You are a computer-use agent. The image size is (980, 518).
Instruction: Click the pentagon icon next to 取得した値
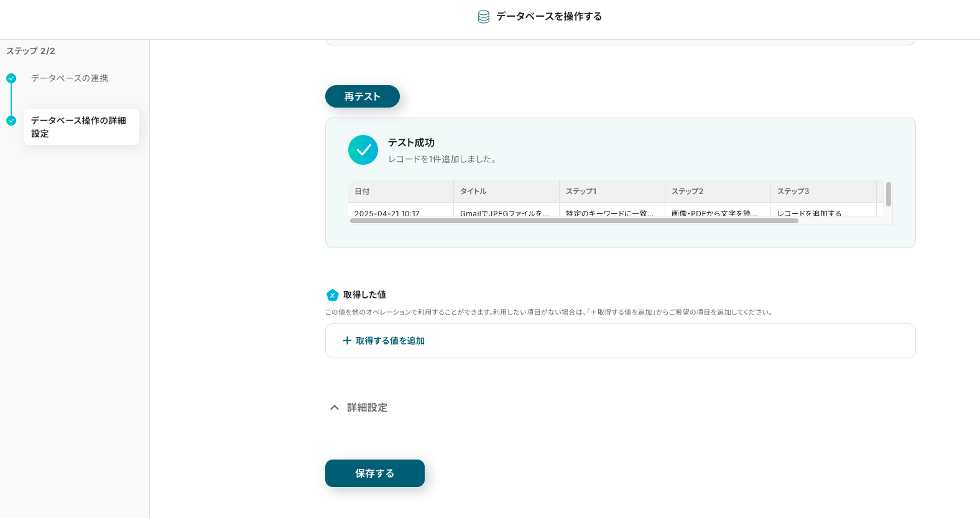[333, 295]
